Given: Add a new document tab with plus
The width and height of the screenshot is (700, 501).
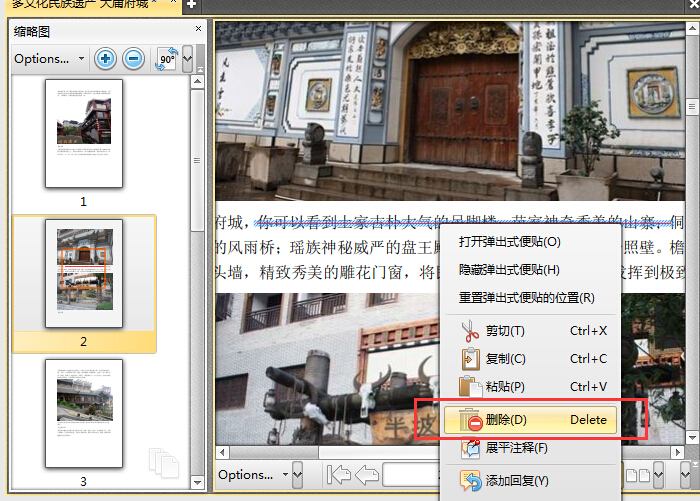Looking at the screenshot, I should tap(192, 4).
